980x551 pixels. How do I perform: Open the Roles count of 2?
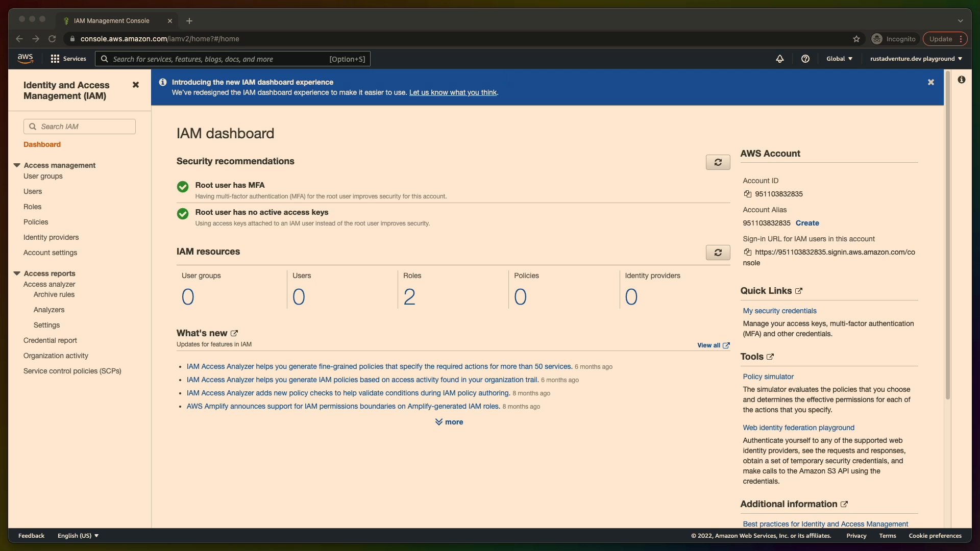[x=409, y=297]
